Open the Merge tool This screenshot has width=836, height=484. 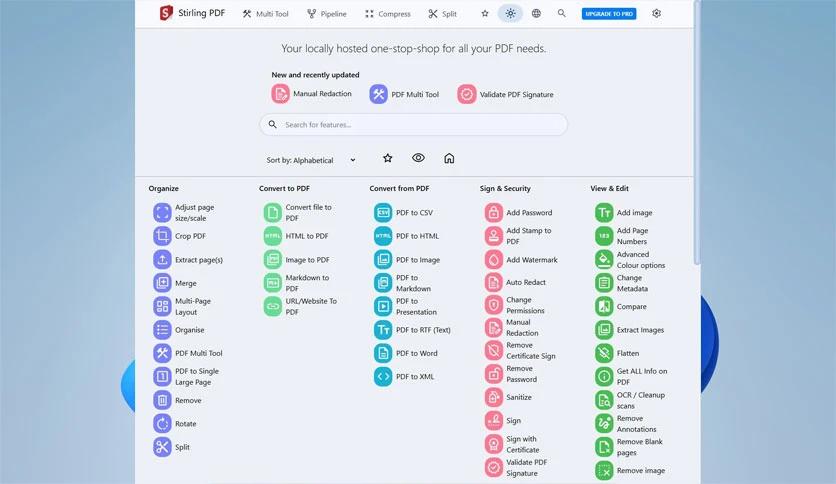(175, 283)
